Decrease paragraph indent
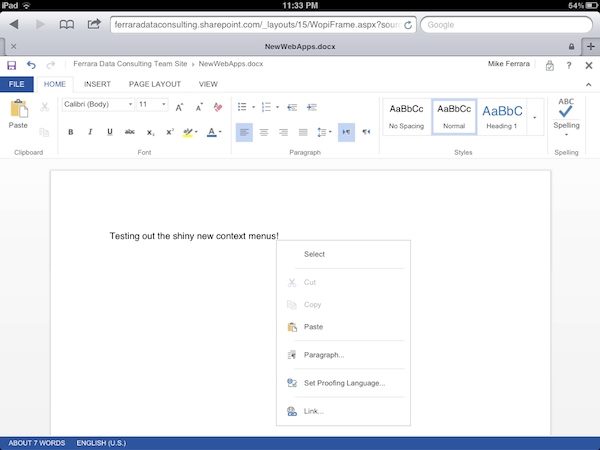This screenshot has height=450, width=600. pos(292,108)
